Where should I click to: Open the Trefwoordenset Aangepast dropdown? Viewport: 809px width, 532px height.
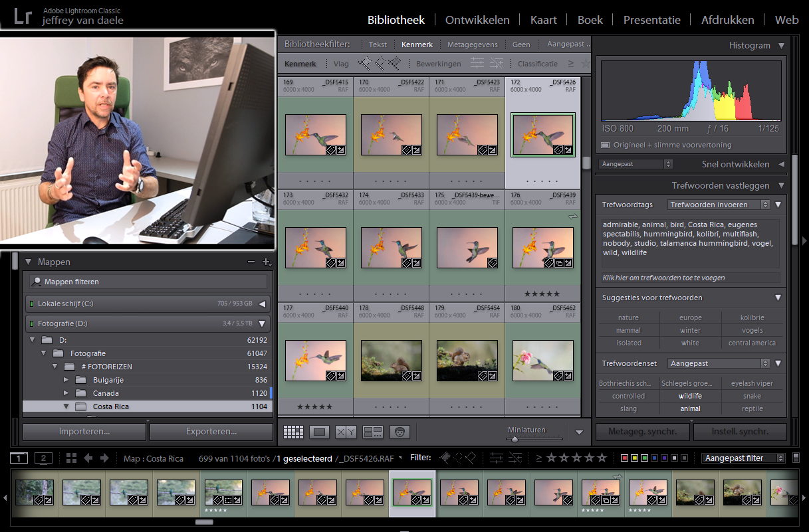pyautogui.click(x=718, y=363)
